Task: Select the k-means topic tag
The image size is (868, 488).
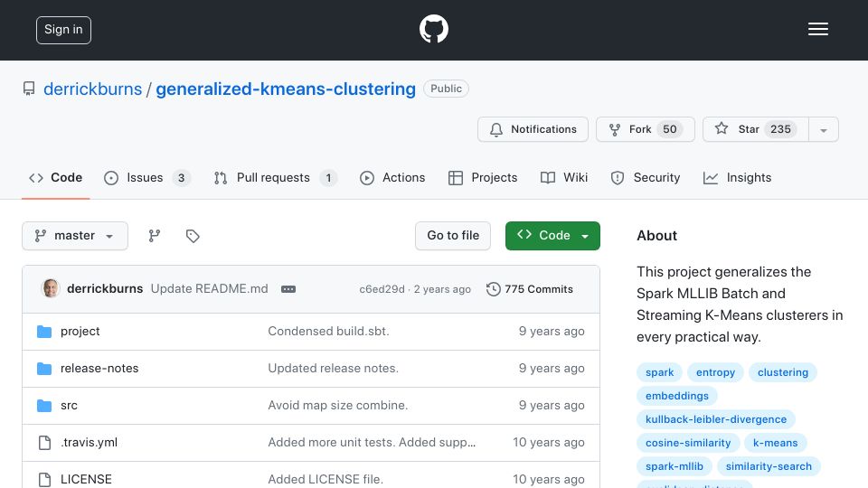Action: (x=776, y=443)
